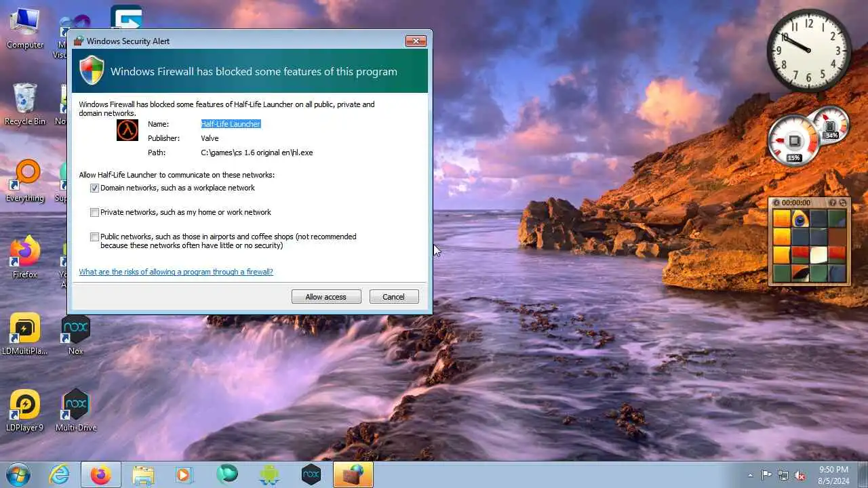Select the firewall brick-wall taskbar button
Viewport: 868px width, 488px height.
353,474
